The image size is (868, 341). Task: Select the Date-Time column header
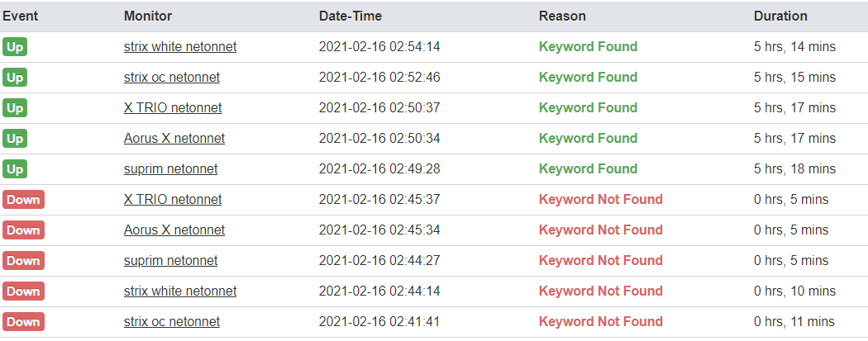350,16
